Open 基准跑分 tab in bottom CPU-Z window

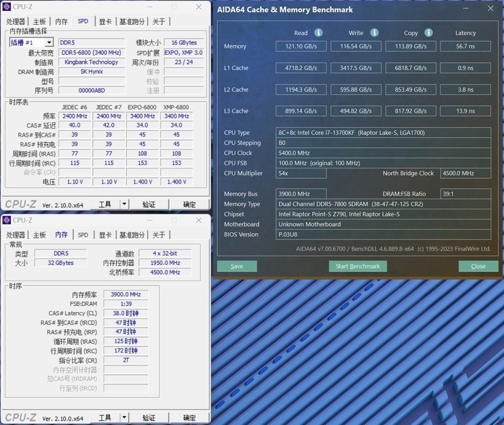[x=132, y=235]
